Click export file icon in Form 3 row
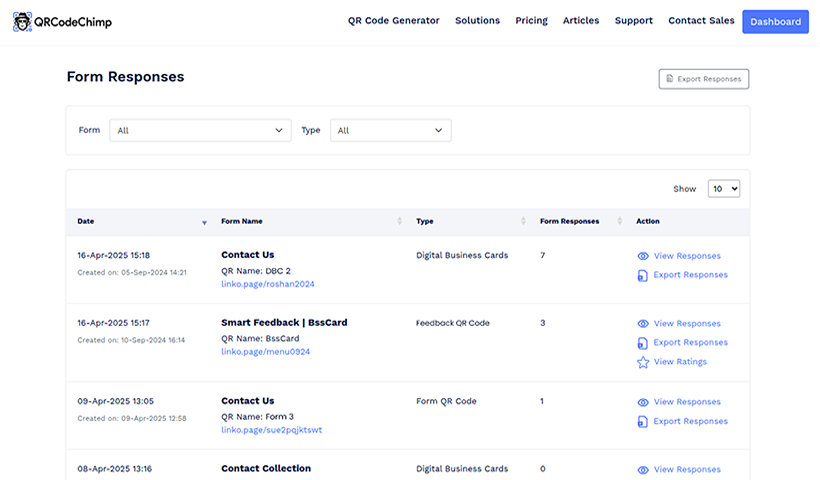Screen dimensions: 820x480 [643, 421]
